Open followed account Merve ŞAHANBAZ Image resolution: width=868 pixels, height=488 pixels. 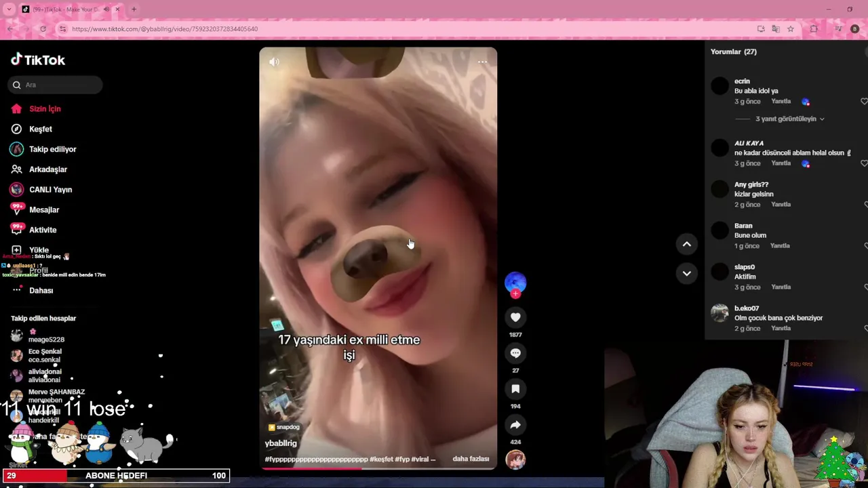point(56,392)
